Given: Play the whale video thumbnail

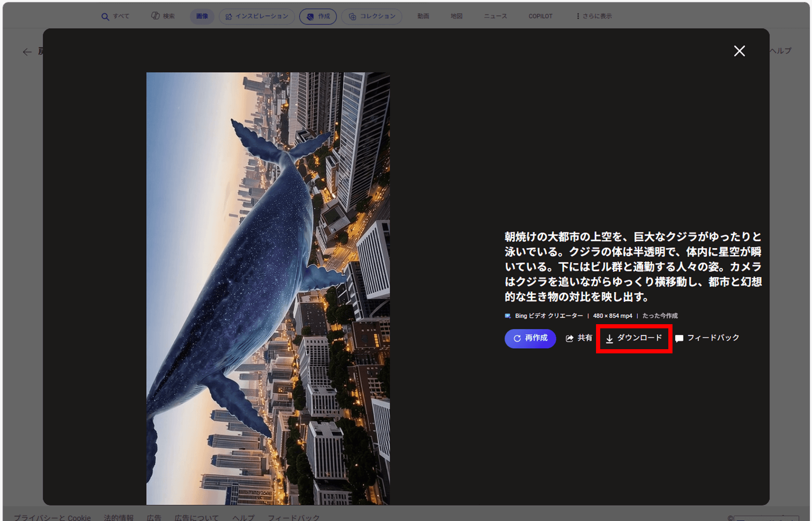Looking at the screenshot, I should [268, 288].
